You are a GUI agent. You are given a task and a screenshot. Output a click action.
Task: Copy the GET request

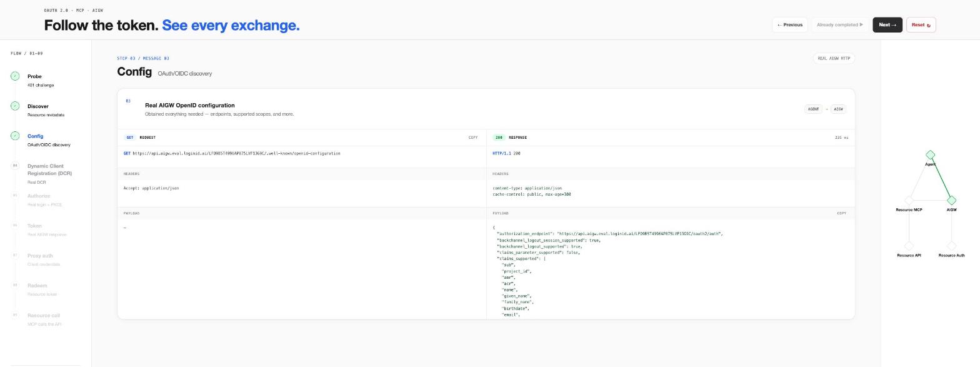(473, 138)
